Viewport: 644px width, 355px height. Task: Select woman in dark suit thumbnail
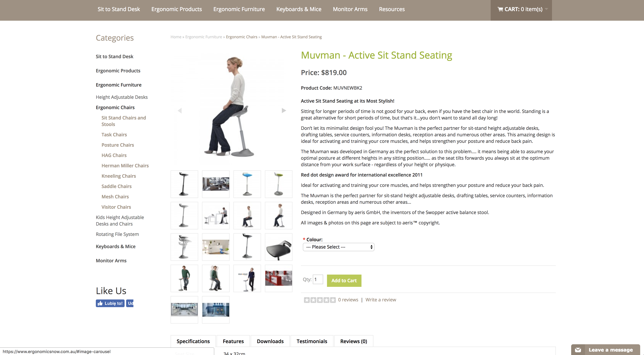(247, 278)
